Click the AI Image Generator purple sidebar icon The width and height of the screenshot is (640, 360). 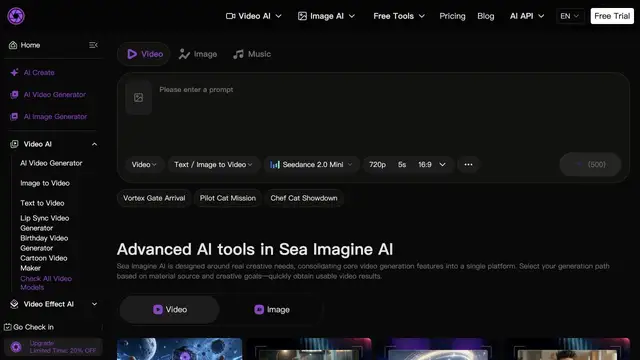click(14, 117)
